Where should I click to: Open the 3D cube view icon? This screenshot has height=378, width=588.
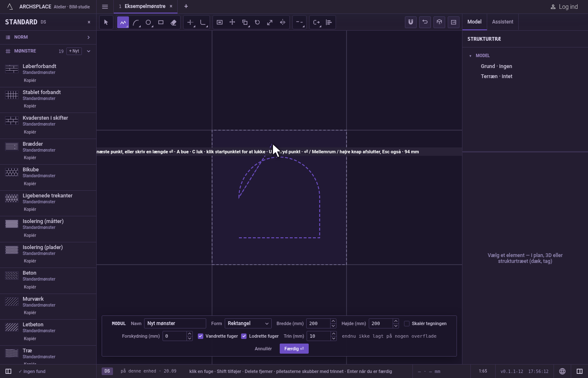click(439, 22)
